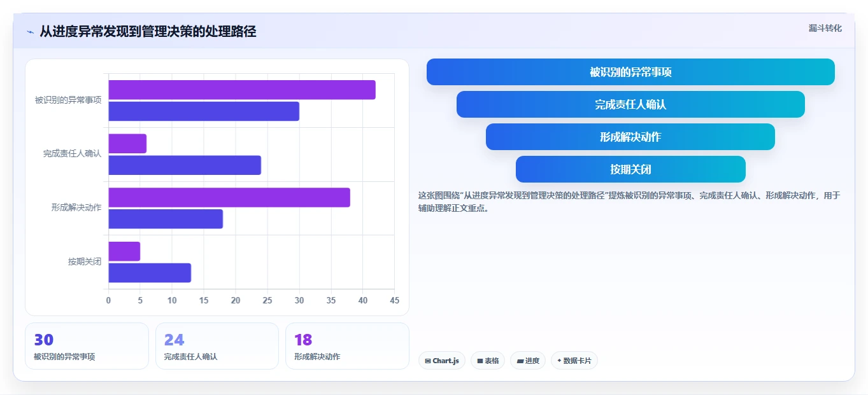Click the description paragraph starting 这张图围绕

(629, 202)
